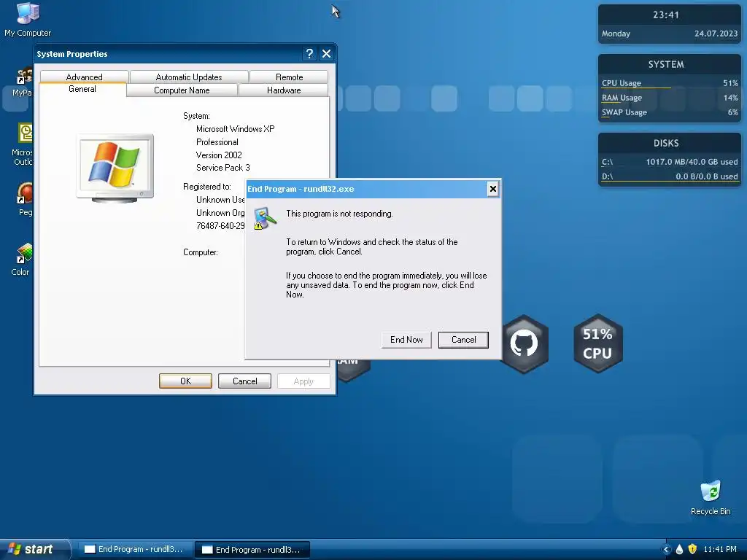Click the DISKS widget header

pyautogui.click(x=666, y=143)
